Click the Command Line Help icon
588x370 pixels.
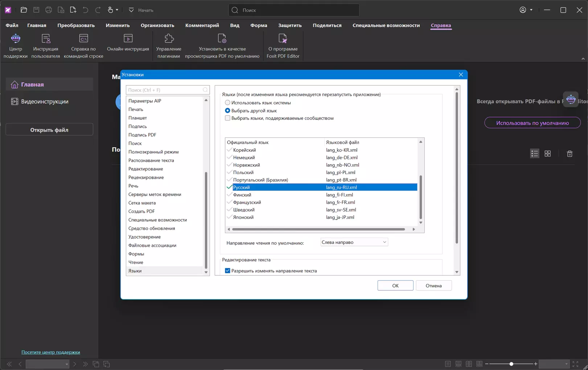pos(83,38)
